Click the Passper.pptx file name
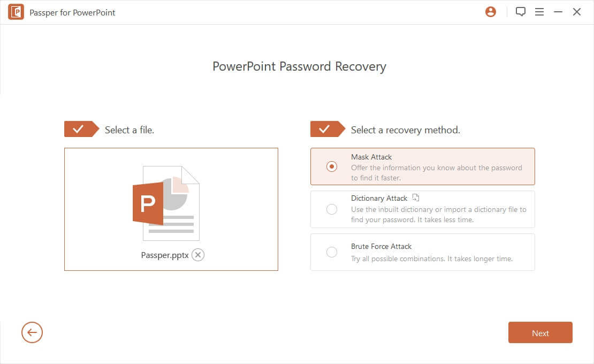Screen dimensions: 594x364 (x=165, y=255)
